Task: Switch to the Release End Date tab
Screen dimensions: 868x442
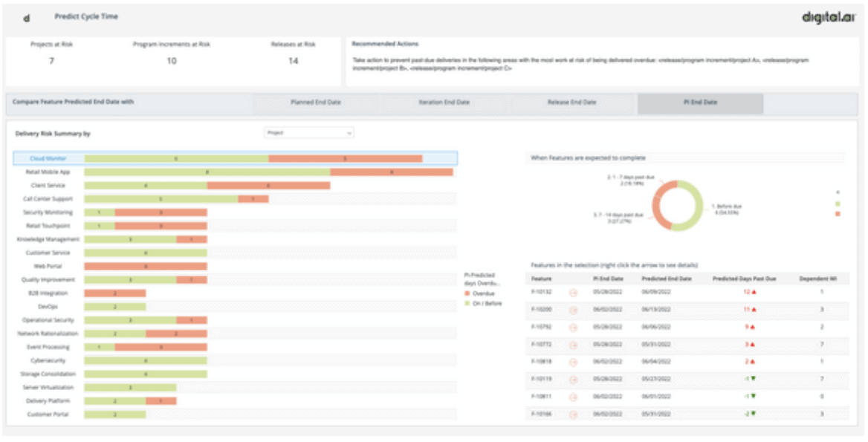Action: (571, 103)
